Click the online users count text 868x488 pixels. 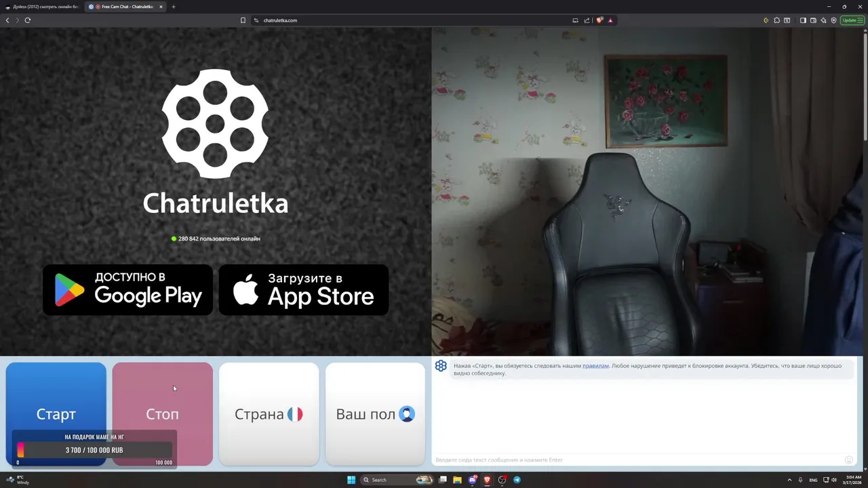(219, 239)
